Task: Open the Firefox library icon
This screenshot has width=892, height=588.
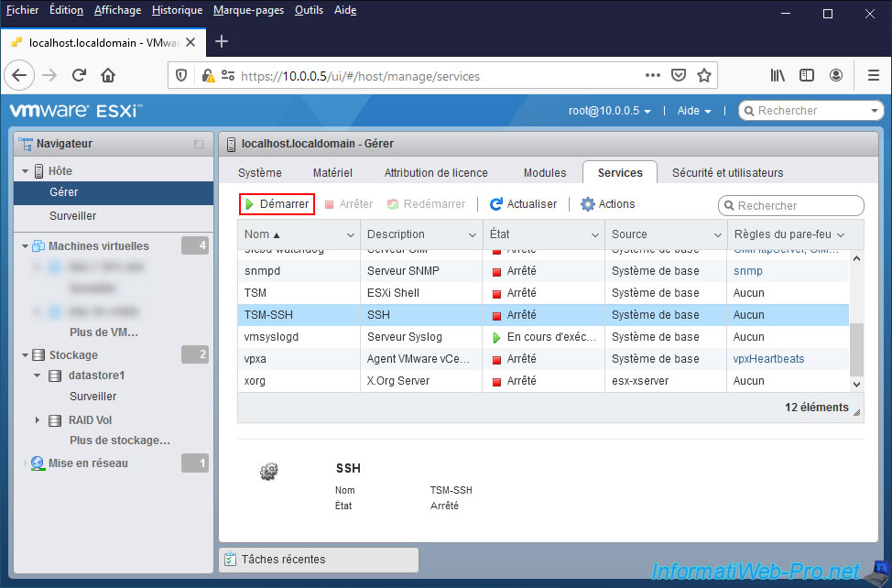Action: pyautogui.click(x=778, y=75)
